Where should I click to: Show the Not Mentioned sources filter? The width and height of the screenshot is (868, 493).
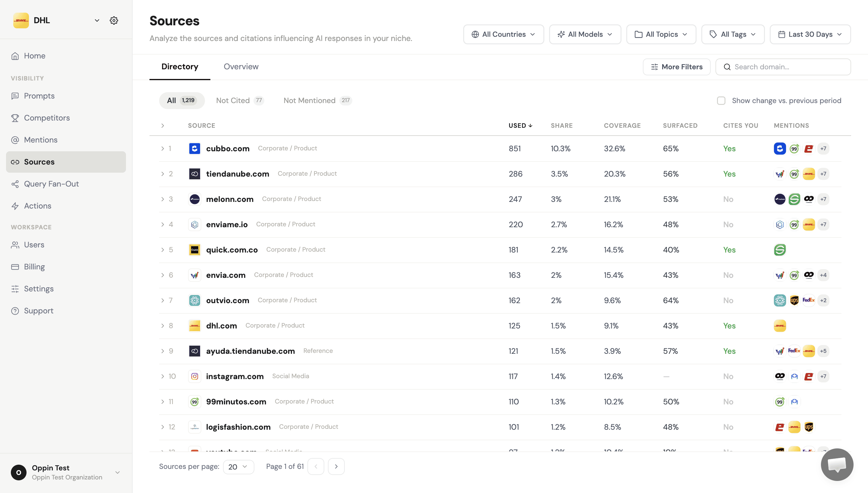point(318,101)
